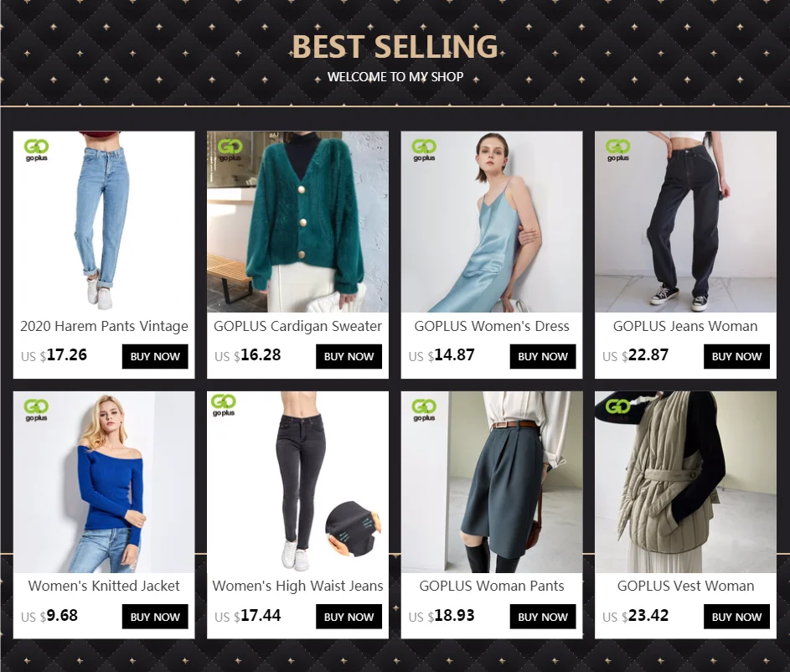Click the GoPlus logo on Knitted Jacket image
The height and width of the screenshot is (672, 790).
[x=36, y=410]
